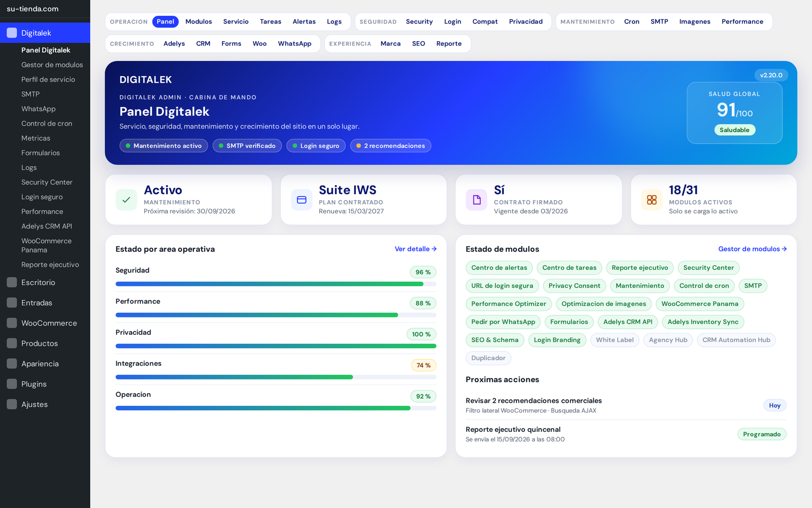Viewport: 812px width, 508px height.
Task: Click the SEO & Schema module chip
Action: click(x=495, y=340)
